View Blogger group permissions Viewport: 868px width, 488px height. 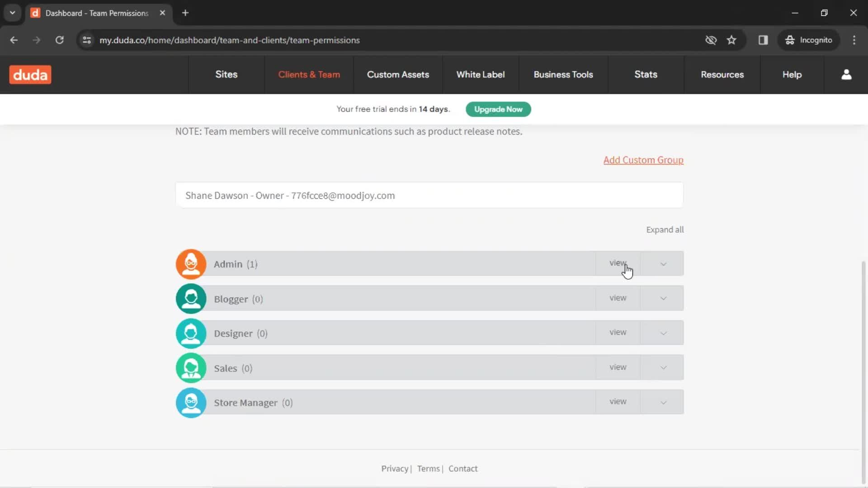point(618,298)
